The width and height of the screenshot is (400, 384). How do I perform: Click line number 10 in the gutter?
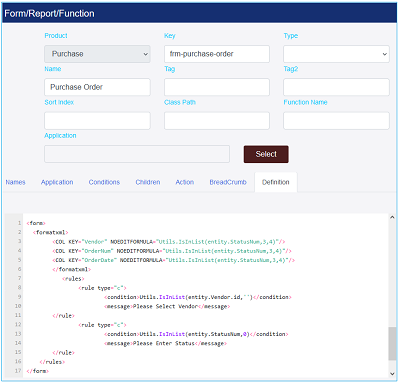tap(18, 306)
